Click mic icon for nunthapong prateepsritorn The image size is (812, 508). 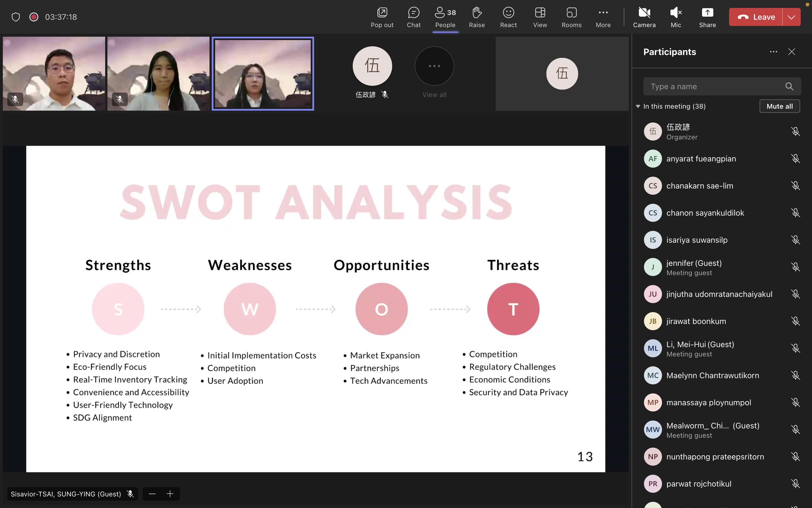795,457
